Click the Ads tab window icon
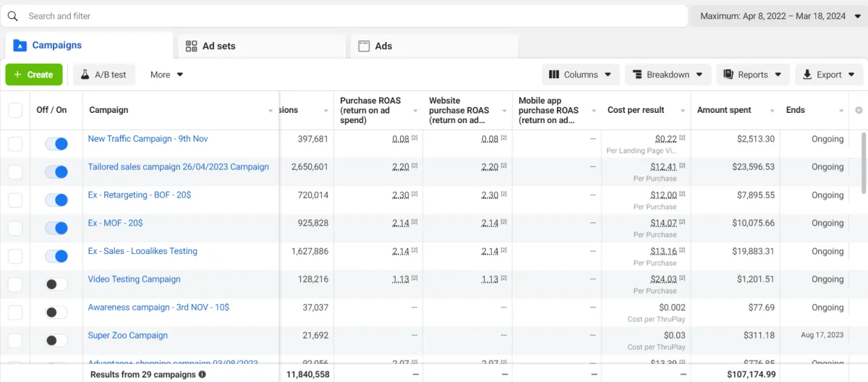The width and height of the screenshot is (868, 382). click(x=364, y=46)
